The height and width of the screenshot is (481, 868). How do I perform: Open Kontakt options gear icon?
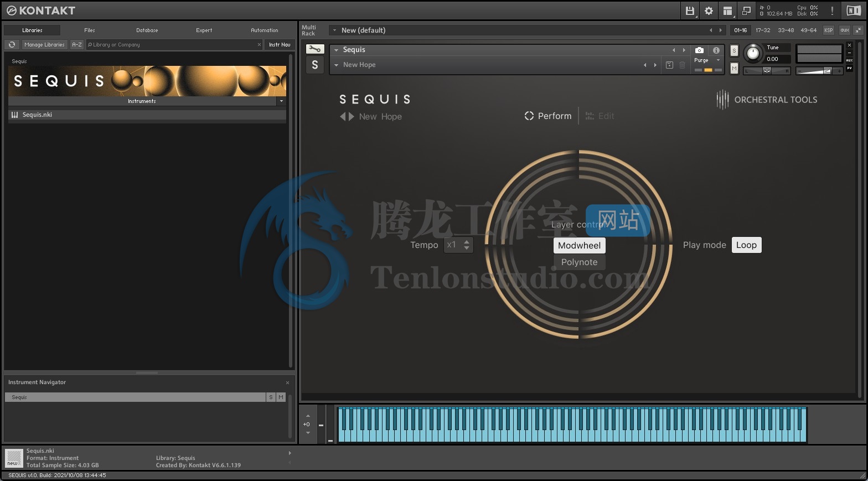pos(709,11)
